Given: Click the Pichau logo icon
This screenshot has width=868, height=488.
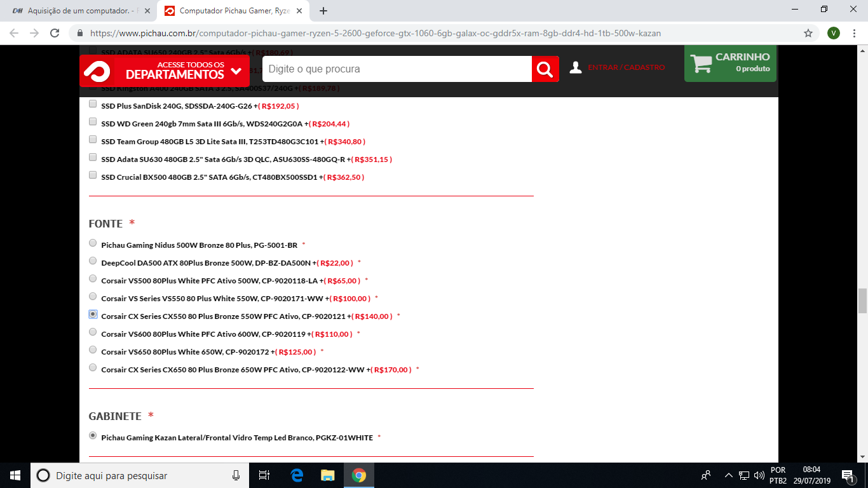Looking at the screenshot, I should point(97,71).
